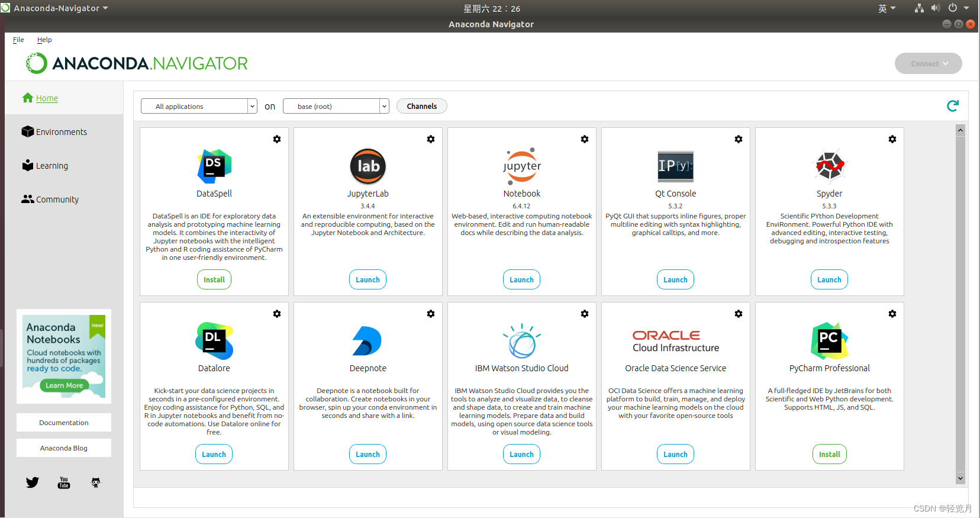The image size is (980, 518).
Task: Open Datalore settings gear
Action: tap(277, 314)
